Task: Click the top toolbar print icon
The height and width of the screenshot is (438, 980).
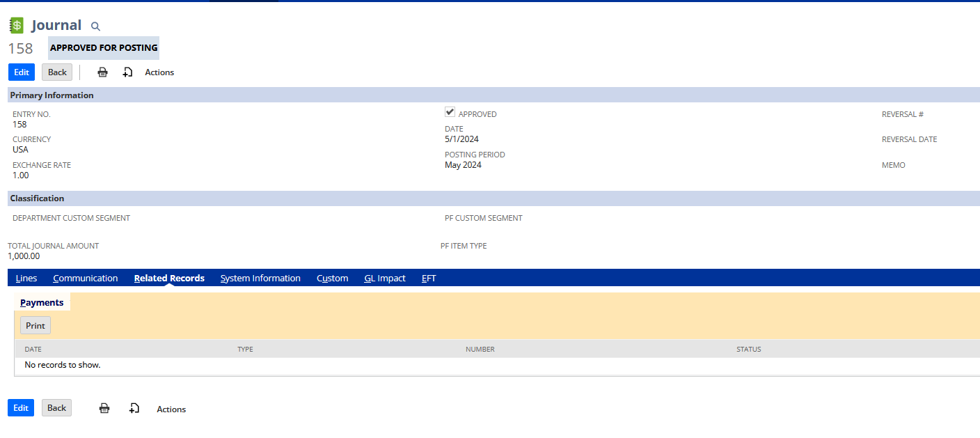Action: click(103, 72)
